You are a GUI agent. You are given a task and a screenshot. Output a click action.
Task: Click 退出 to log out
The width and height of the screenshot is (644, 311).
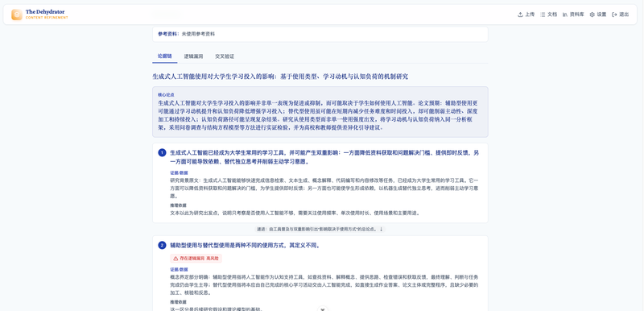tap(621, 15)
